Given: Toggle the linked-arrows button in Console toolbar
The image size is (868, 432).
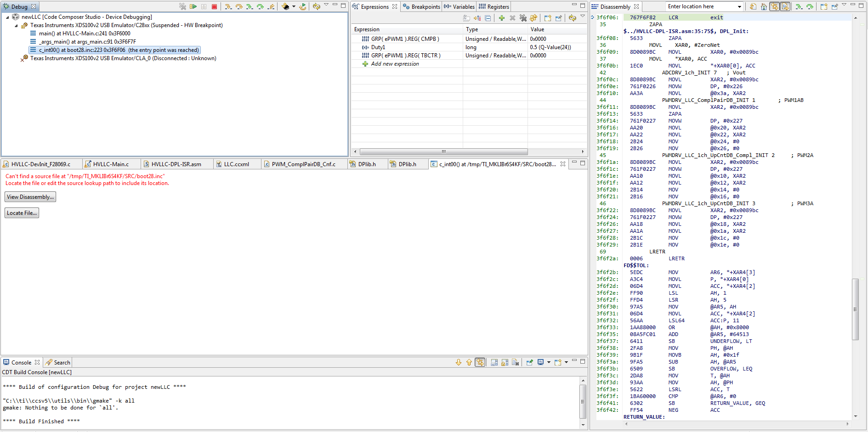Looking at the screenshot, I should point(480,362).
